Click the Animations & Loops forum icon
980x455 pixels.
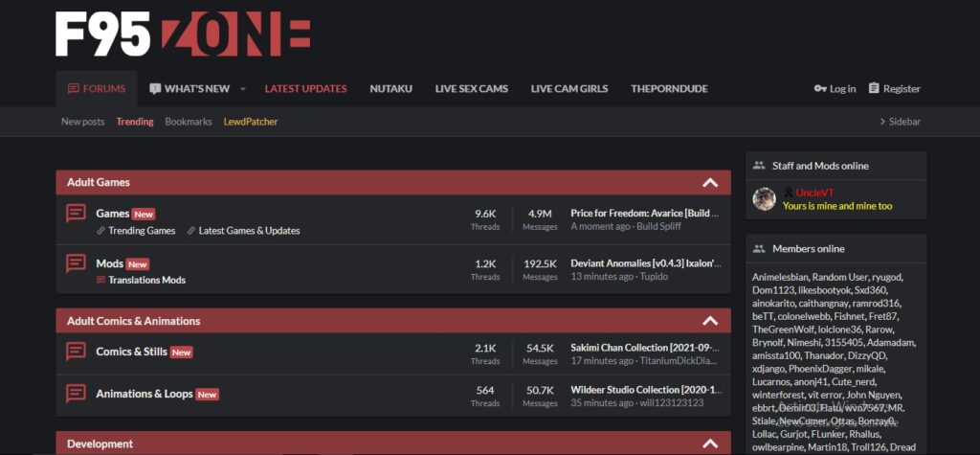[76, 394]
